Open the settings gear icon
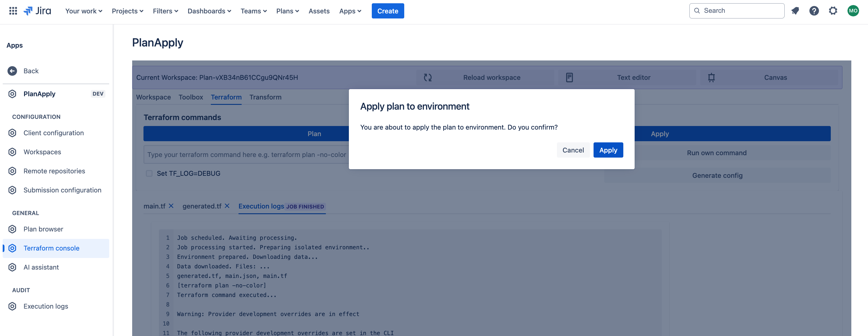This screenshot has width=868, height=336. point(833,11)
